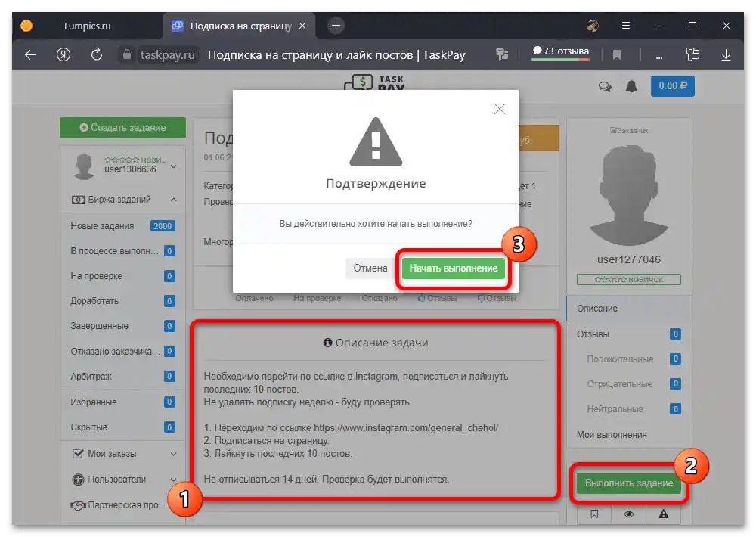756x537 pixels.
Task: Expand the Пользователи section
Action: 123,480
